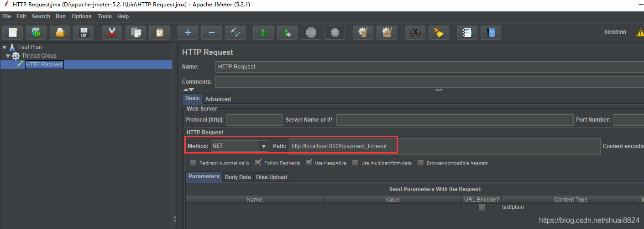This screenshot has height=229, width=644.
Task: Enable Browser-compatible headers checkbox
Action: (421, 163)
